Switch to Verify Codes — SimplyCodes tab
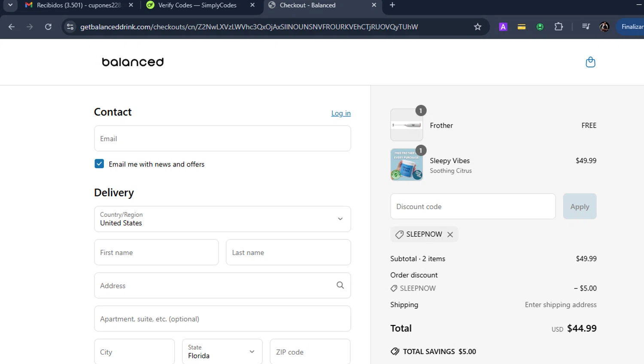The image size is (644, 364). pyautogui.click(x=197, y=5)
